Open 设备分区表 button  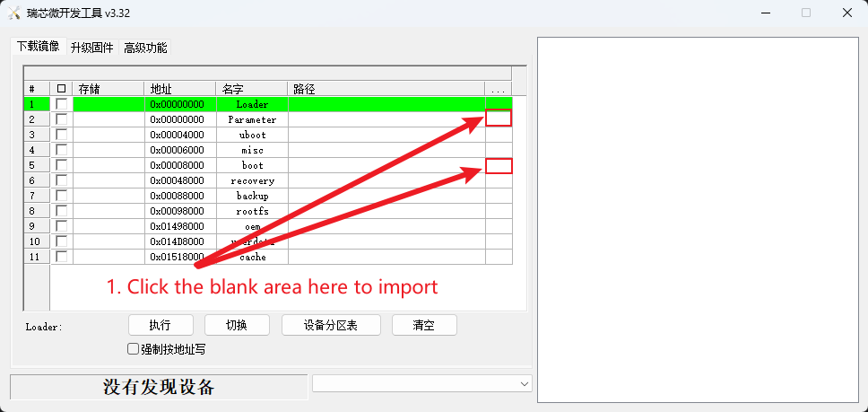(331, 325)
